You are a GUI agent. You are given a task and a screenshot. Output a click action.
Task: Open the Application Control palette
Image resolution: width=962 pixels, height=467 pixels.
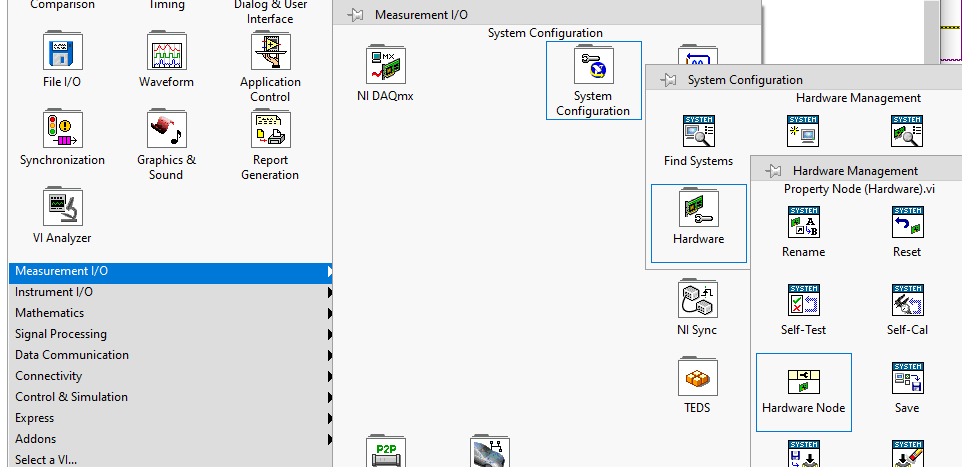[x=271, y=50]
